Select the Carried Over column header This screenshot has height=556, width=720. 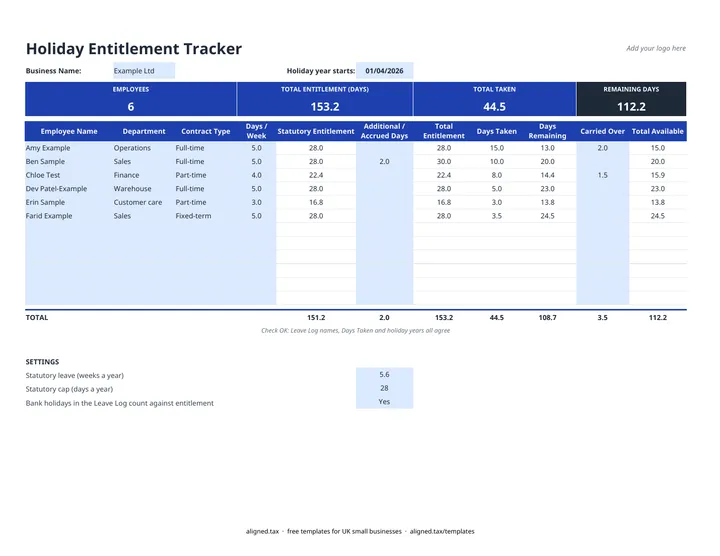602,131
